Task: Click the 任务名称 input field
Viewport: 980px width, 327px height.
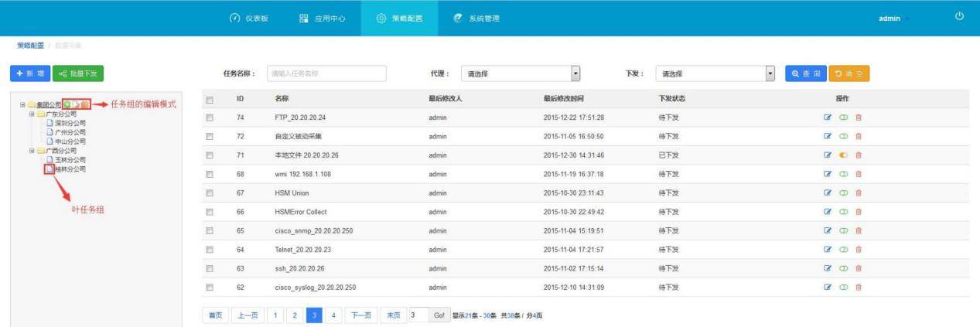Action: (326, 73)
